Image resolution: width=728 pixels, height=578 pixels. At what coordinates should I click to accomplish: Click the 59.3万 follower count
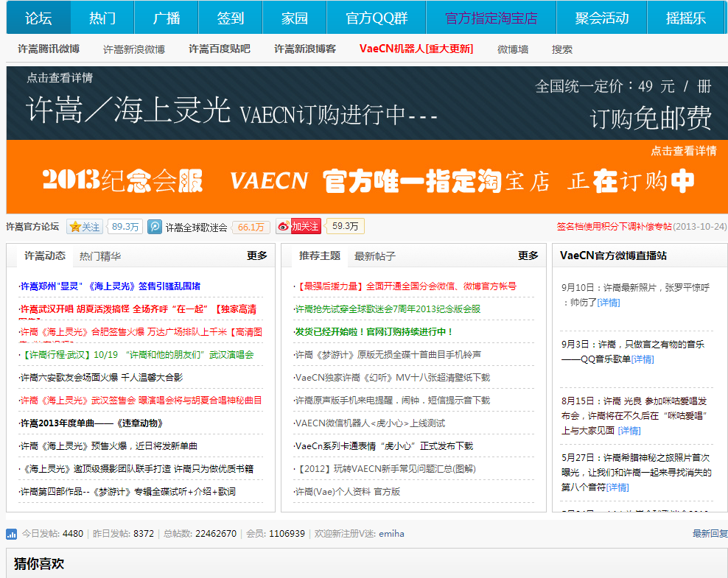pos(346,226)
